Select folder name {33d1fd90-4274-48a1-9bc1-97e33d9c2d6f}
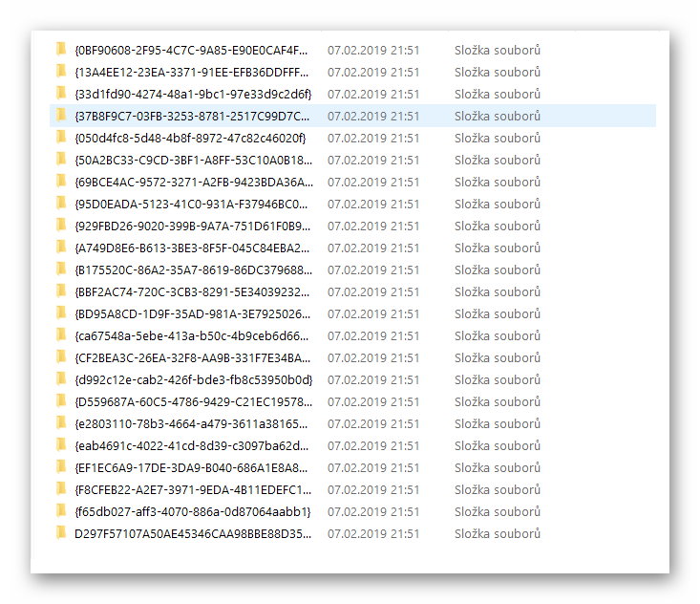 point(193,95)
